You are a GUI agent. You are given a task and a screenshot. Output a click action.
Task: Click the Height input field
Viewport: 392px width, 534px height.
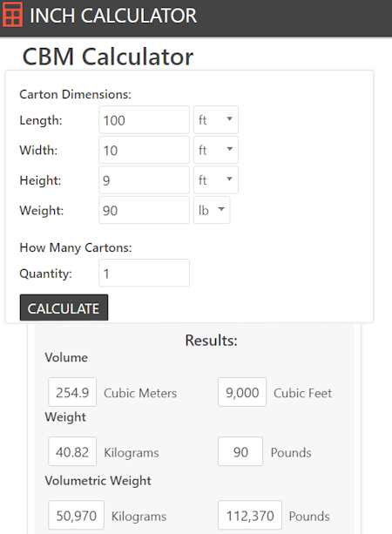[144, 179]
